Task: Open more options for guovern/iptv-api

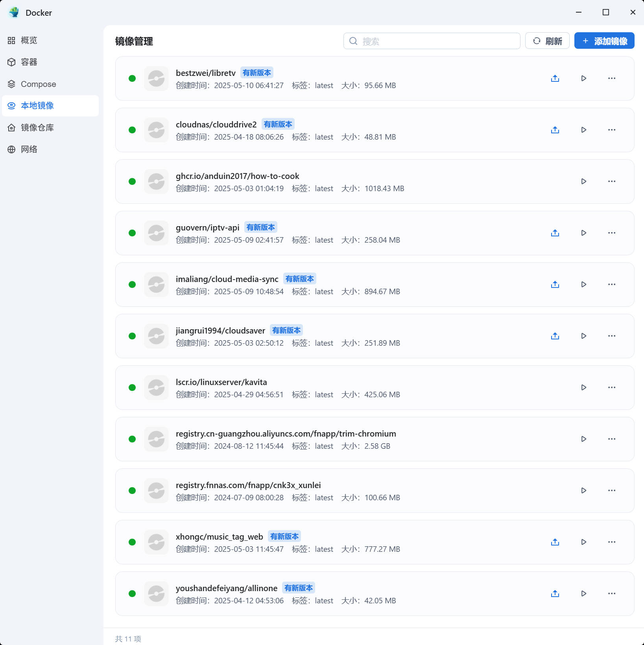Action: [x=612, y=233]
